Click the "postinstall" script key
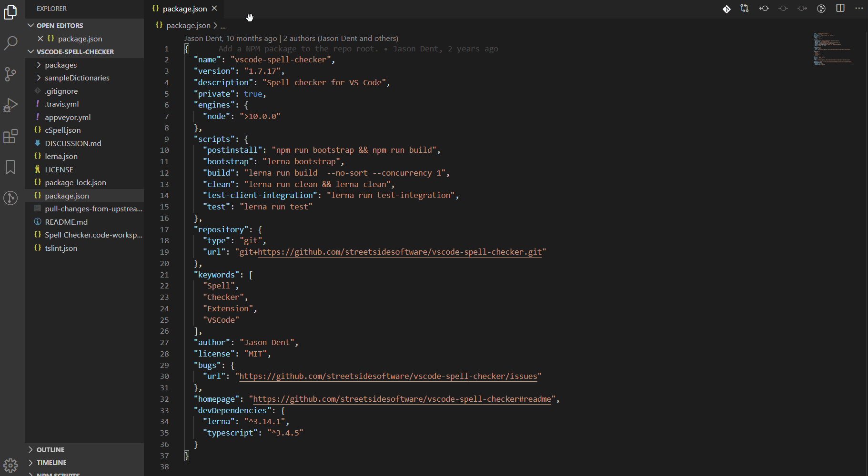This screenshot has width=868, height=476. pyautogui.click(x=232, y=150)
